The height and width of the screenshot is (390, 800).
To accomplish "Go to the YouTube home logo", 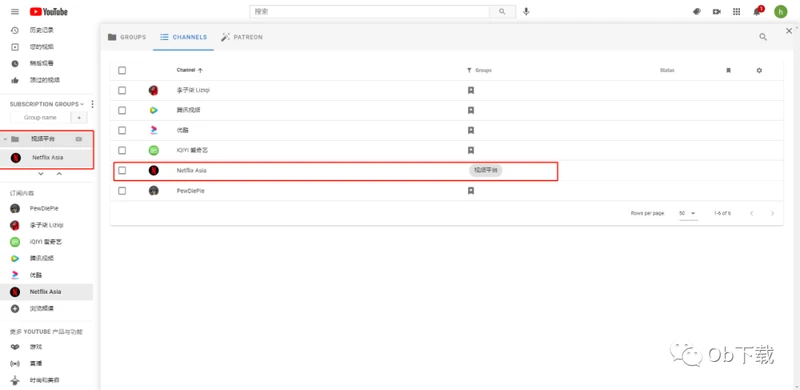I will [x=48, y=12].
